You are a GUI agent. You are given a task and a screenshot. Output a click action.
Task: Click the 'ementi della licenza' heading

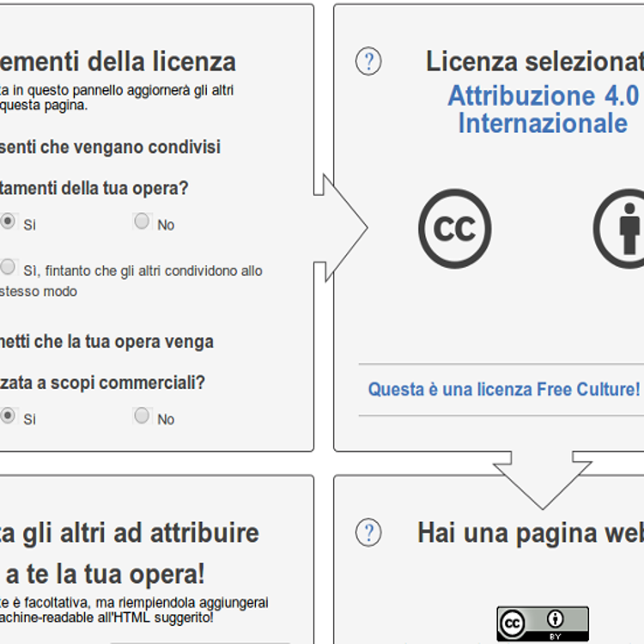(x=118, y=62)
